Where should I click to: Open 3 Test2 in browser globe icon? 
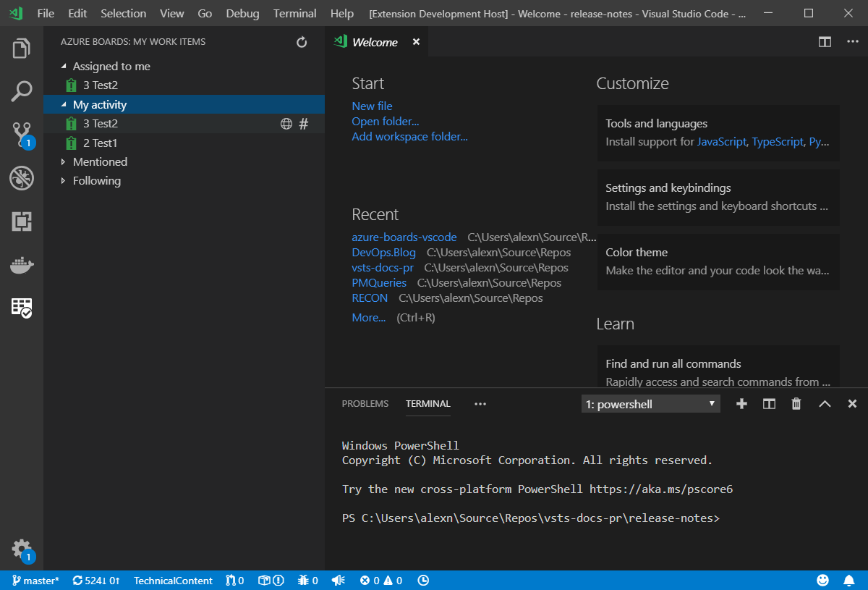(286, 124)
